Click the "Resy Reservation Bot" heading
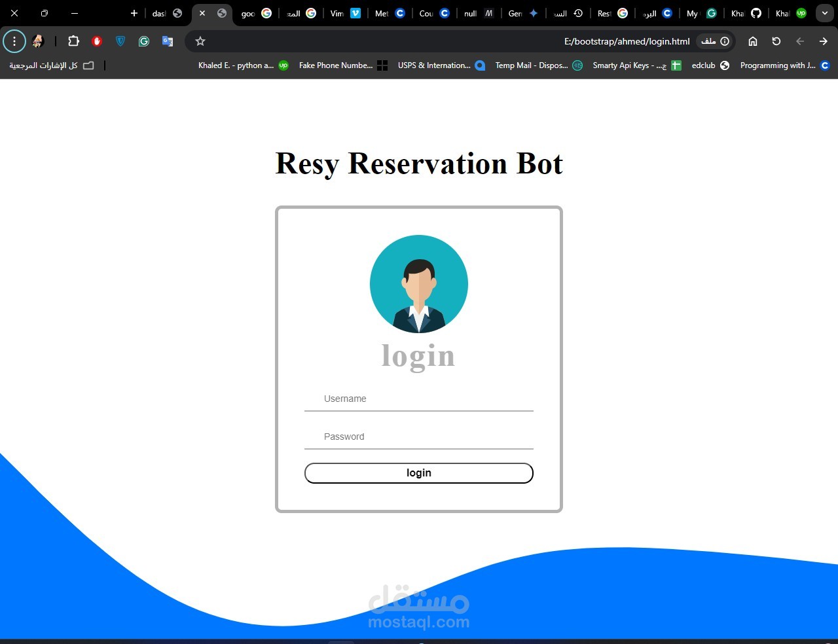The image size is (838, 644). click(419, 164)
